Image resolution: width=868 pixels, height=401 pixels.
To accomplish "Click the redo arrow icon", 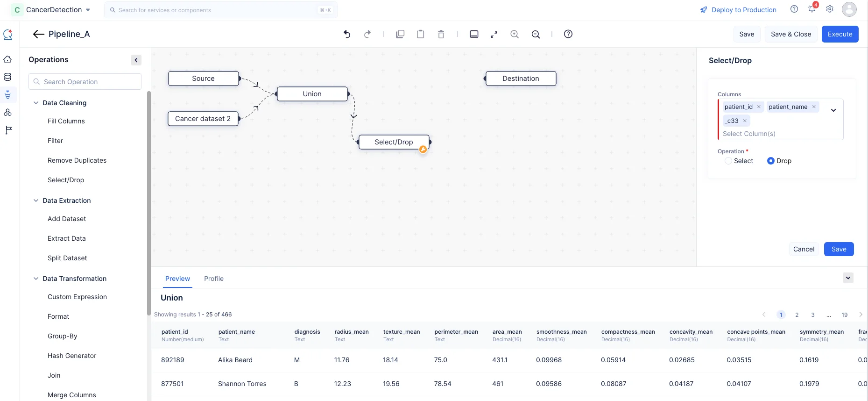I will [367, 34].
